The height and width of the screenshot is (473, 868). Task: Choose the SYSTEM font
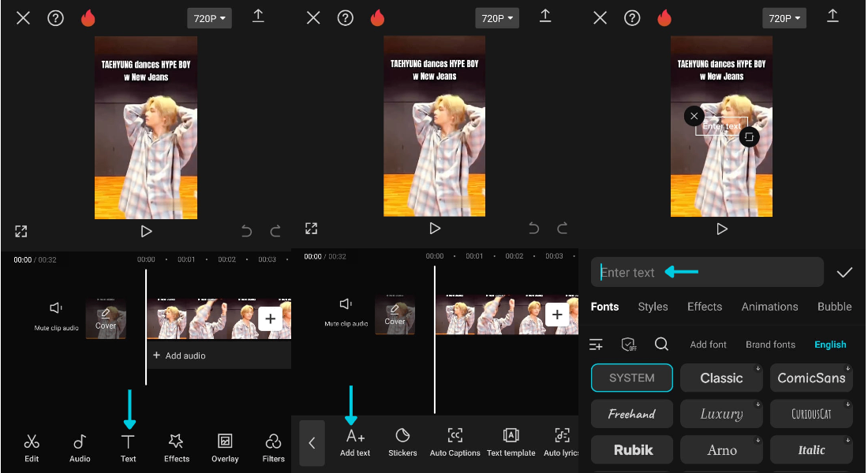[631, 378]
